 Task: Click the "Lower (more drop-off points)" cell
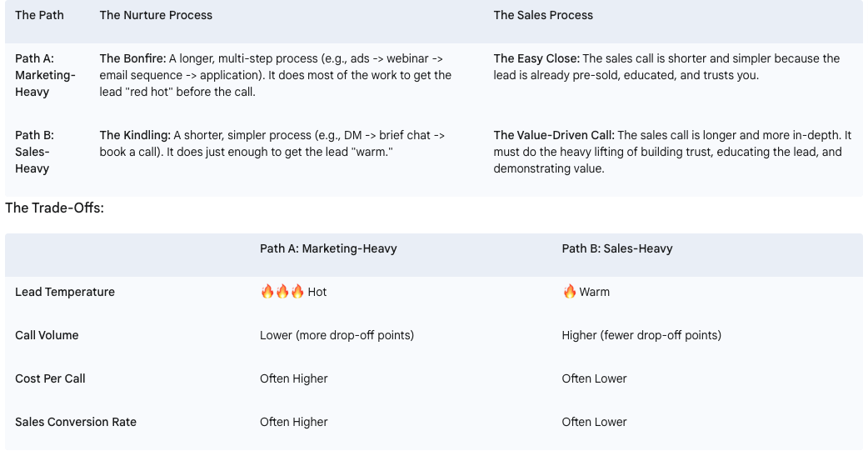coord(337,335)
